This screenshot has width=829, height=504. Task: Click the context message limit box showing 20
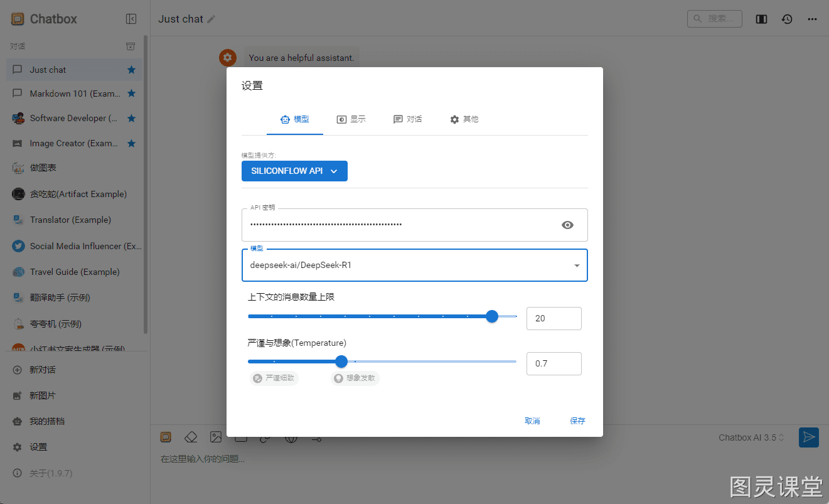point(554,318)
